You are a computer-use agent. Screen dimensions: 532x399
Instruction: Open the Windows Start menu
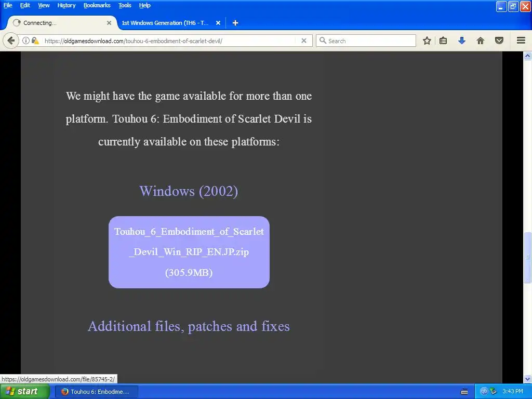pyautogui.click(x=24, y=392)
